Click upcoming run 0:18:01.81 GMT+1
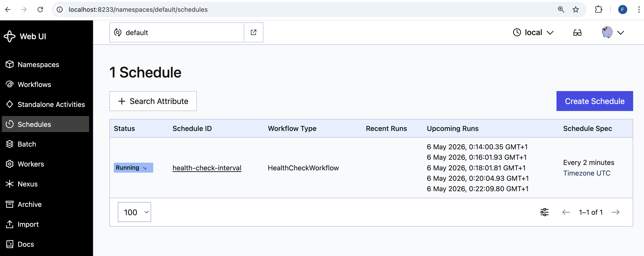Viewport: 644px width, 256px height. [476, 168]
